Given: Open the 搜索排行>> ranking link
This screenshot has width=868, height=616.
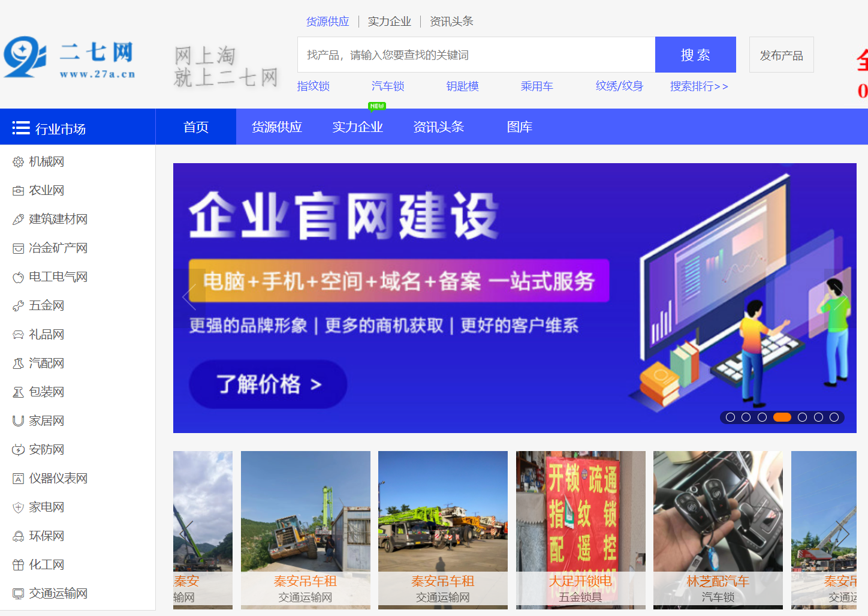Looking at the screenshot, I should [x=698, y=86].
